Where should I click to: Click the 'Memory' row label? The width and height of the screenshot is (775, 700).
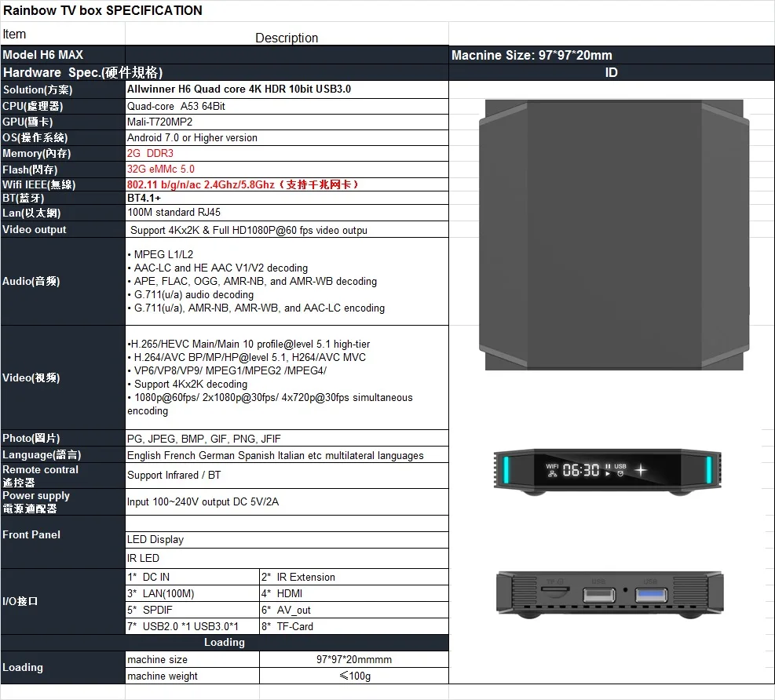[x=63, y=154]
